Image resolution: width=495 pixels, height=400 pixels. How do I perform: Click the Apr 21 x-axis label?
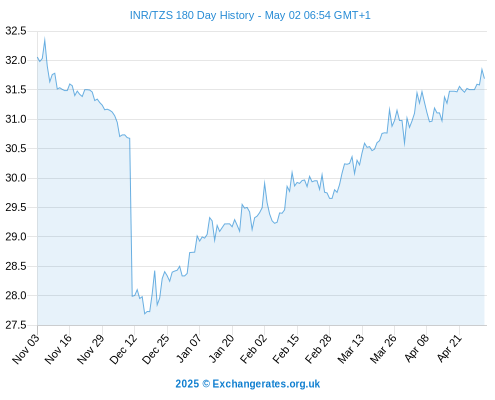coord(448,348)
